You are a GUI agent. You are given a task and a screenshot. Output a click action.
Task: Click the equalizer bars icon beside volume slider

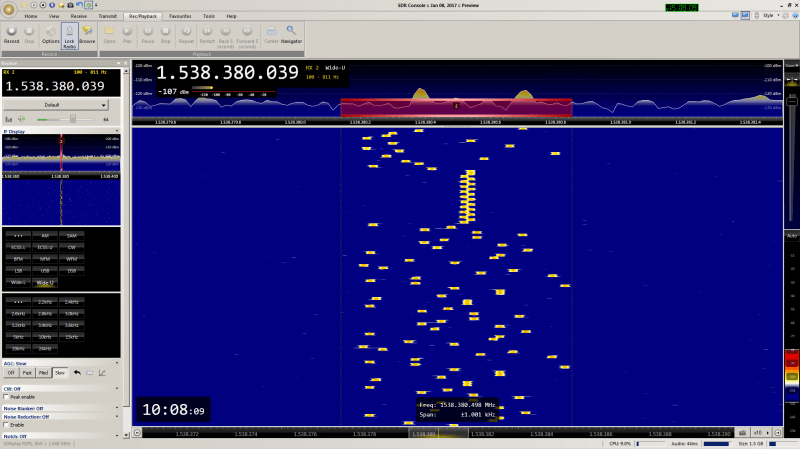9,119
